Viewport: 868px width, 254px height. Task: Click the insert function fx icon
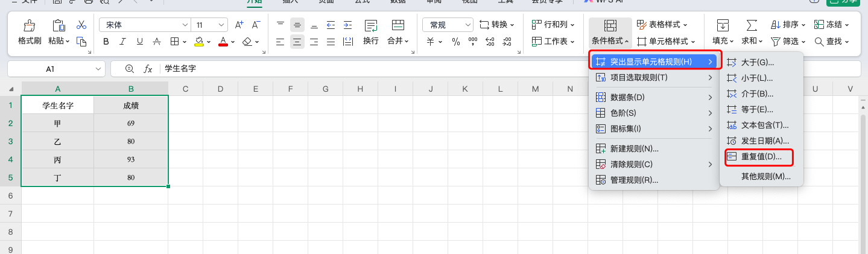tap(148, 69)
